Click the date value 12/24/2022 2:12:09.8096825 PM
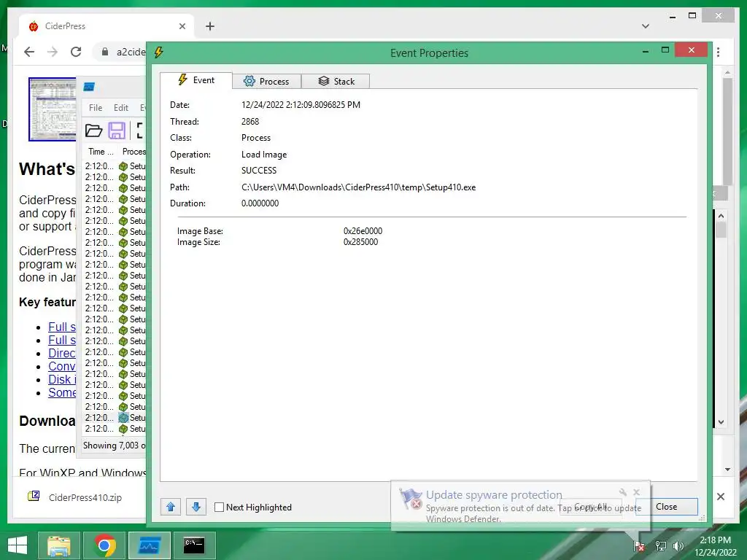The width and height of the screenshot is (747, 560). [301, 105]
